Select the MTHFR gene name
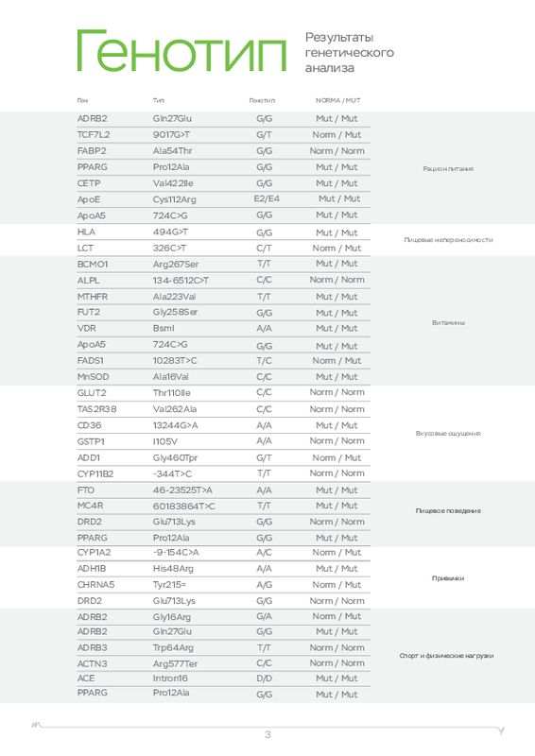535x756 pixels. 92,297
